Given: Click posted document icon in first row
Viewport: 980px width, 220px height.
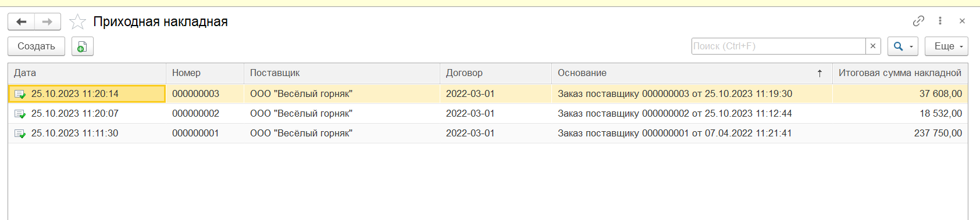Looking at the screenshot, I should coord(20,94).
